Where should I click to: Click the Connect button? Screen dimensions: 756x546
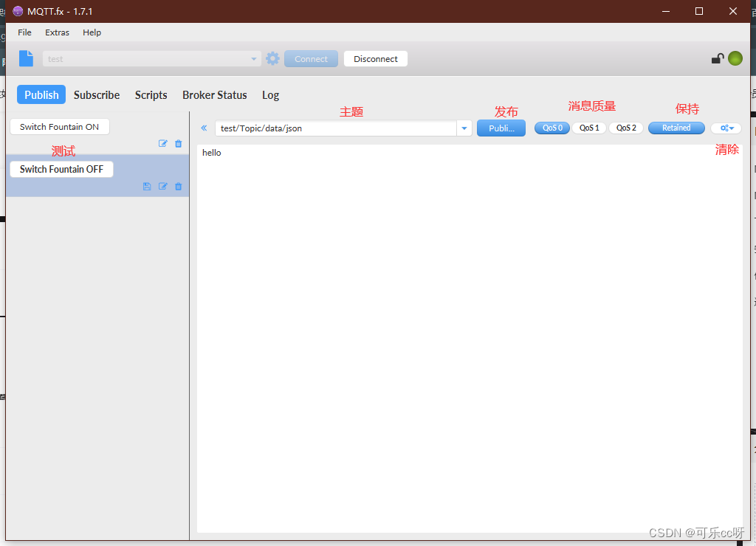(x=311, y=59)
